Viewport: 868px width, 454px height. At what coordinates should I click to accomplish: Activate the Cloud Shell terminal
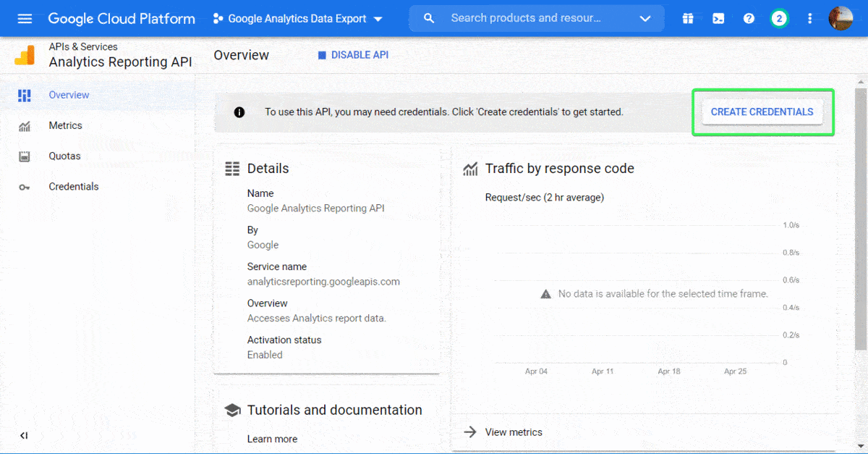click(x=718, y=18)
